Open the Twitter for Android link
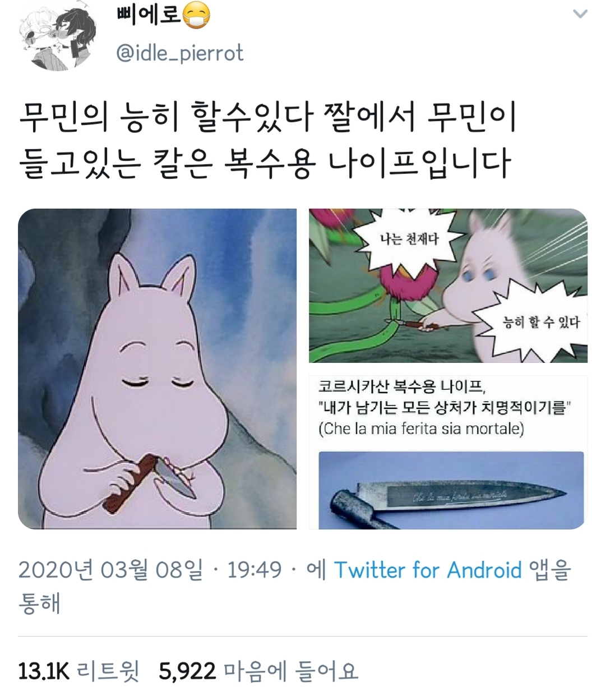The height and width of the screenshot is (700, 592). (428, 570)
